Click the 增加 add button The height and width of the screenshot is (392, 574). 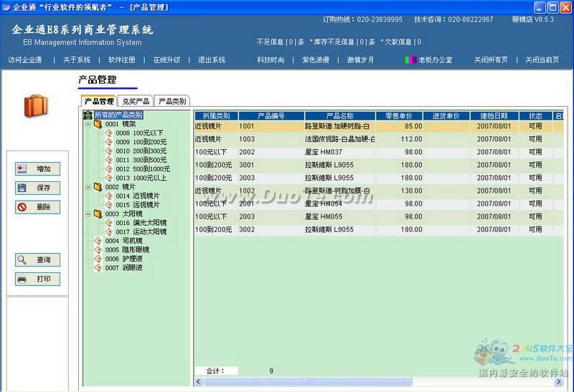click(37, 169)
